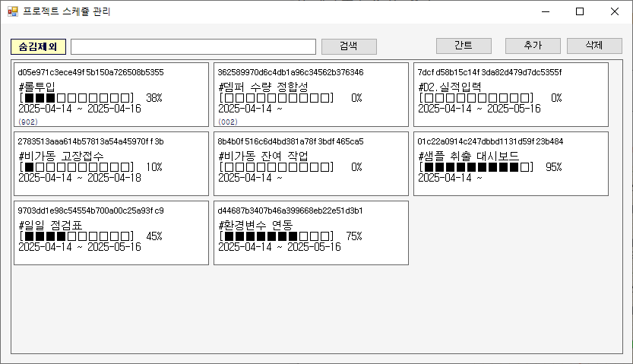This screenshot has width=633, height=364.
Task: Toggle the 숨김제외 filter button
Action: 38,47
